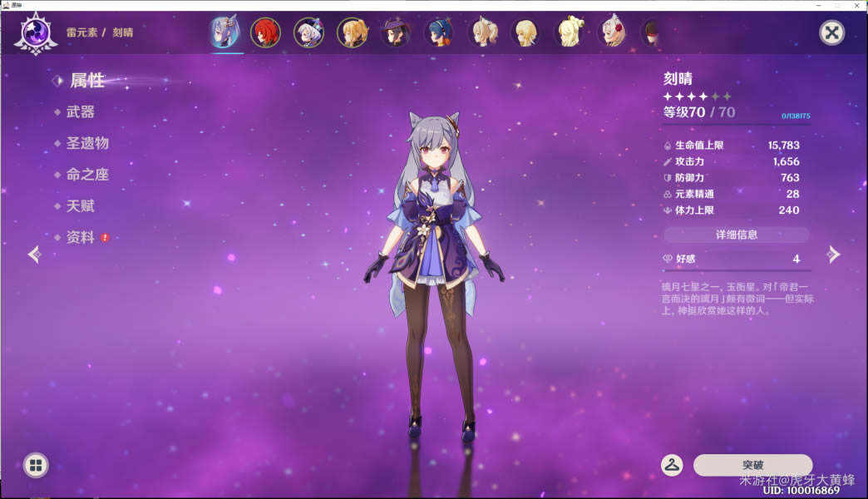Go to next character with right arrow

click(834, 254)
